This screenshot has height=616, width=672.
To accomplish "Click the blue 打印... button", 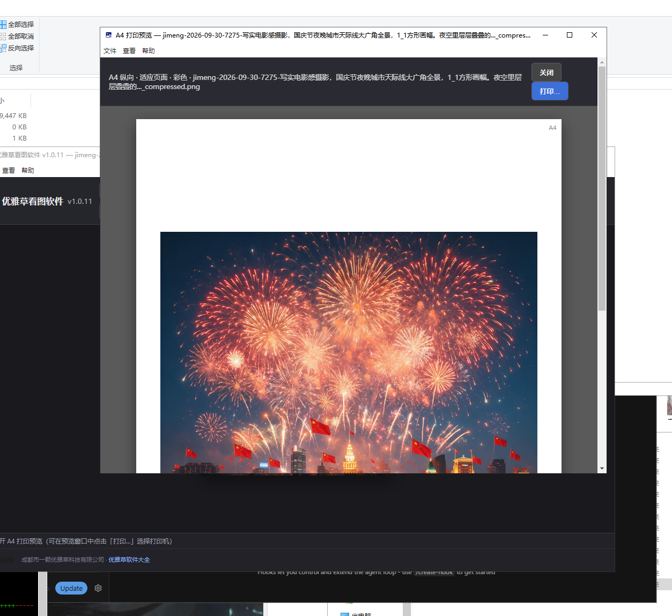I will pyautogui.click(x=550, y=91).
